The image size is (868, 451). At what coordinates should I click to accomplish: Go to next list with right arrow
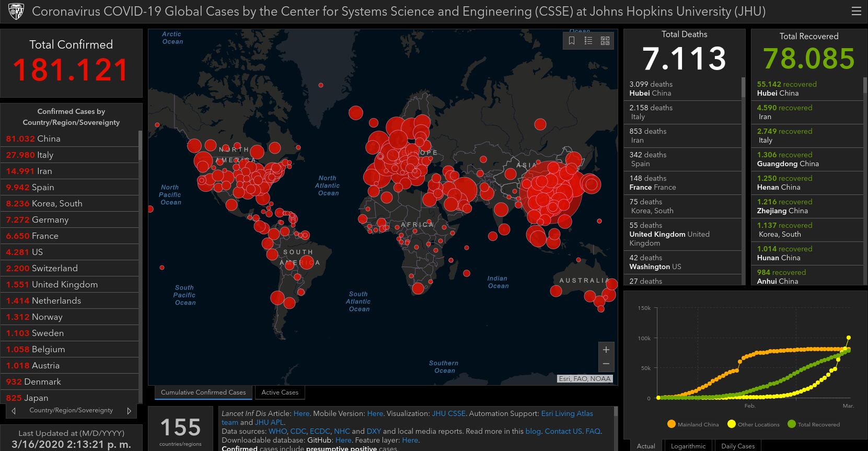click(129, 411)
